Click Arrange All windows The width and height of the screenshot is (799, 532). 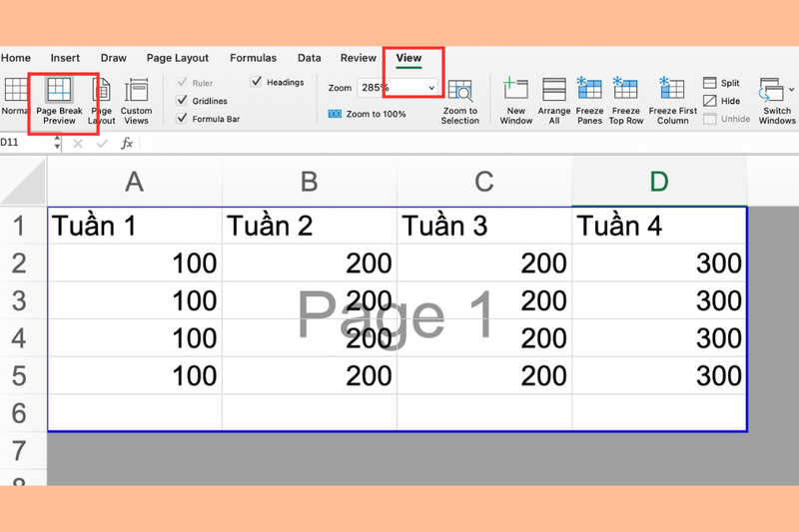[554, 101]
